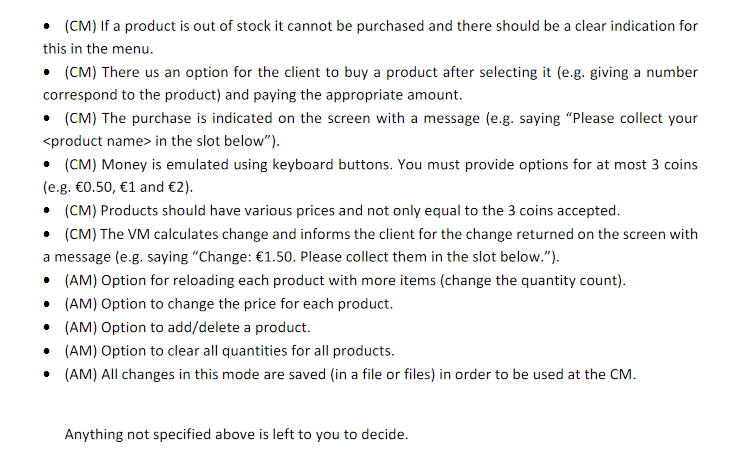The image size is (744, 464).
Task: Click the bullet before 'Money is emulated'
Action: point(46,165)
